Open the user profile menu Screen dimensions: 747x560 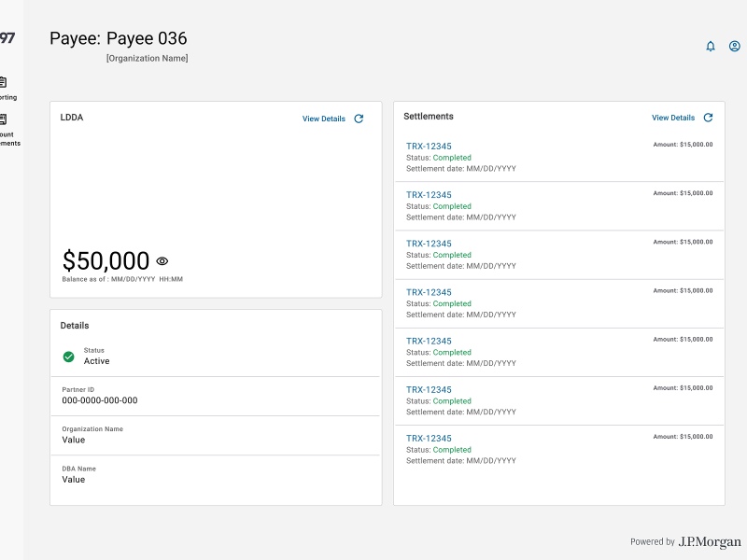point(734,46)
